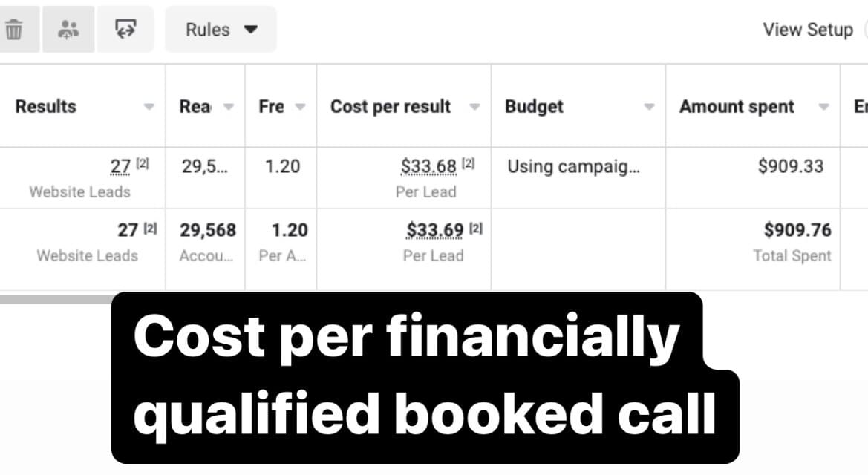Open Amount spent column arrow
Screen dimensions: 868x475
(x=823, y=106)
